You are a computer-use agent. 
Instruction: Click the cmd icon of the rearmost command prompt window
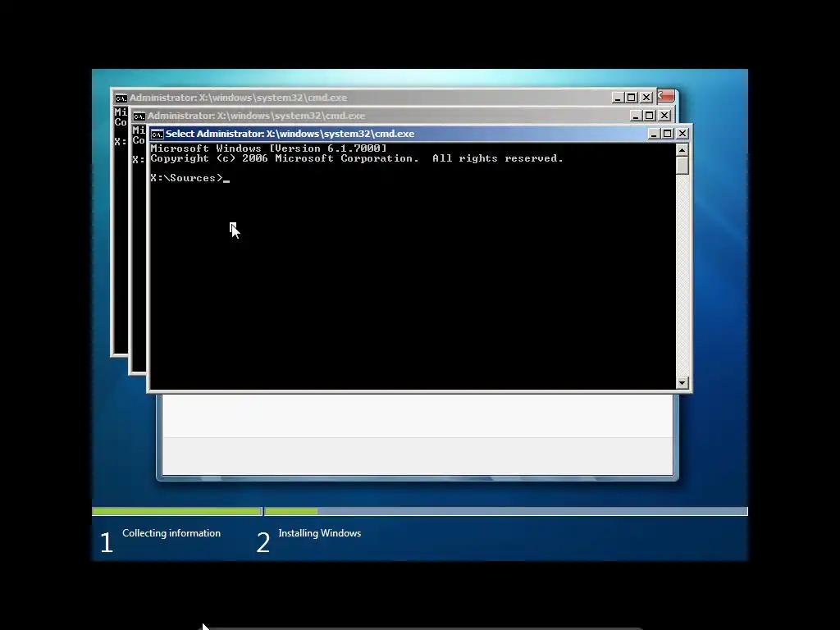(x=121, y=98)
